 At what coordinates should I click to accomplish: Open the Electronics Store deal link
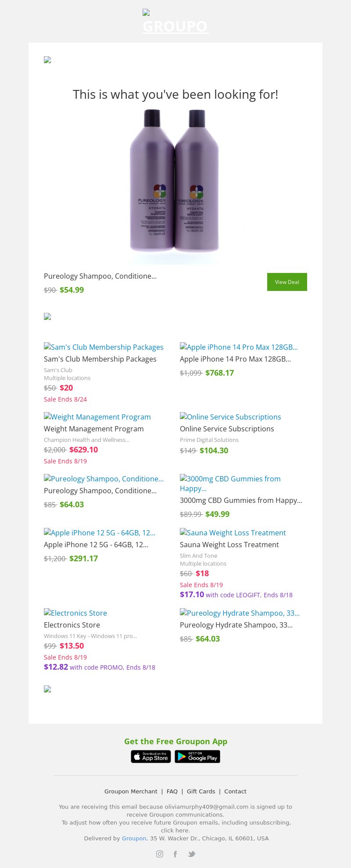(75, 613)
